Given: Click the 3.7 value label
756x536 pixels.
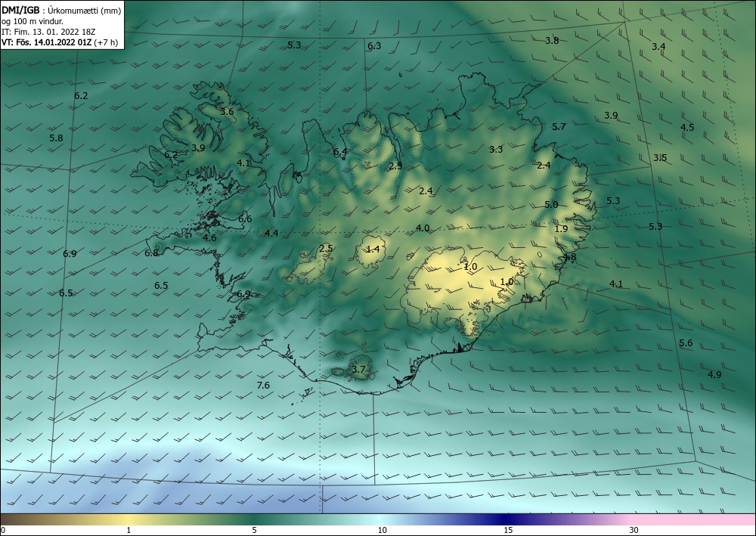Looking at the screenshot, I should 358,370.
